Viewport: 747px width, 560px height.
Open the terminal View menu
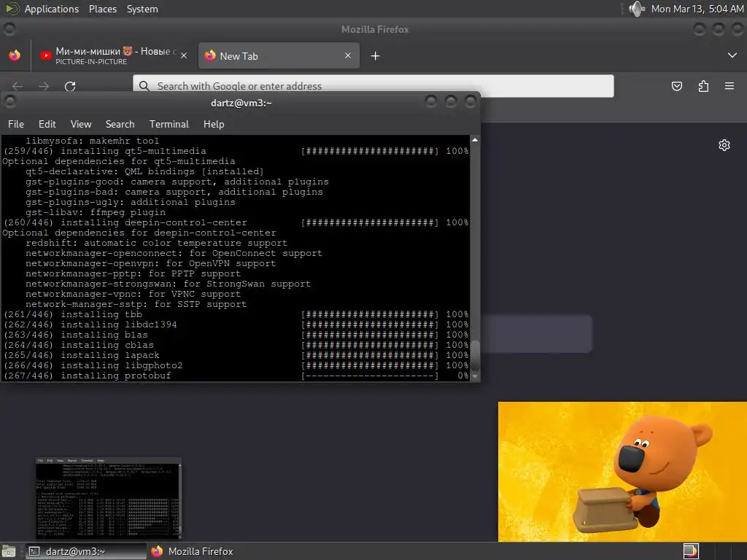tap(81, 124)
